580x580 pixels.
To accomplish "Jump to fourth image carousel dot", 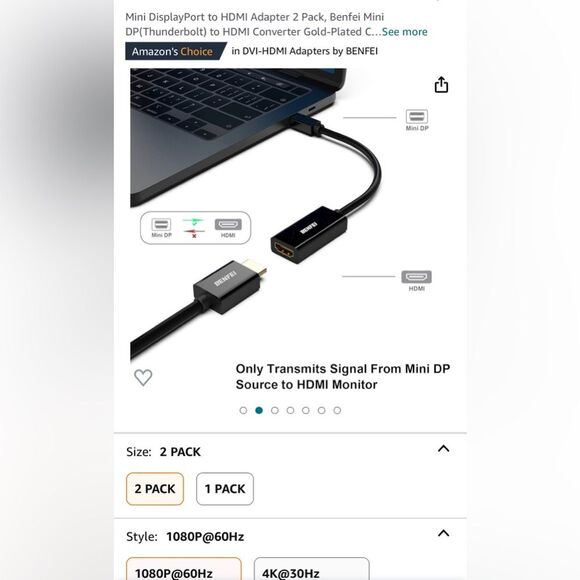I will [x=290, y=410].
